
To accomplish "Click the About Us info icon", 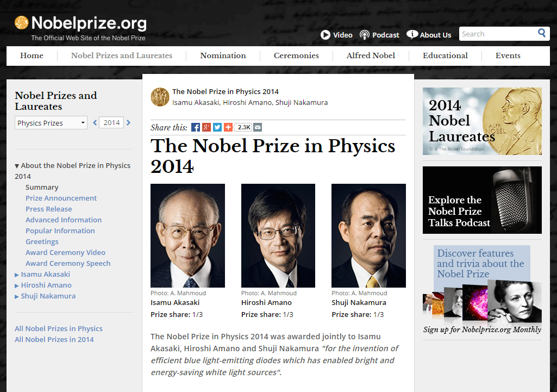I will [412, 34].
